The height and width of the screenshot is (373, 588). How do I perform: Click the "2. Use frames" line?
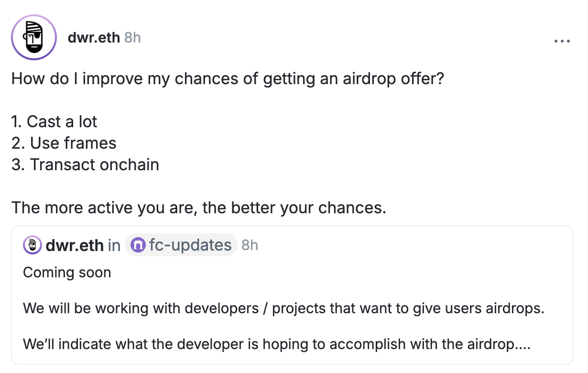[64, 143]
